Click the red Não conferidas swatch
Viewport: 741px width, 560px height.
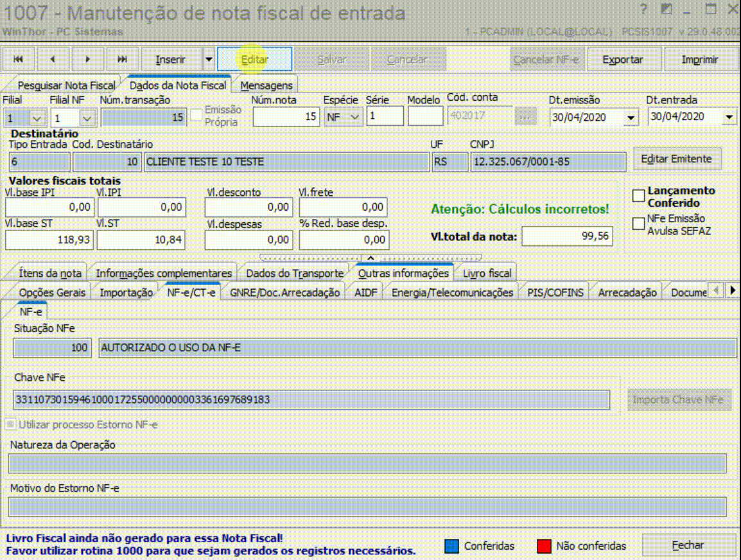click(x=544, y=546)
